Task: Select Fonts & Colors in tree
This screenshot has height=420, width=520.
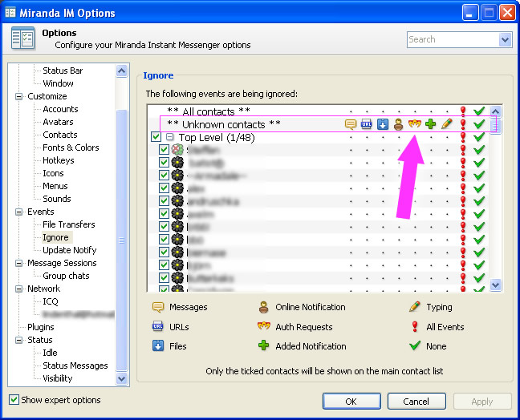Action: [71, 147]
